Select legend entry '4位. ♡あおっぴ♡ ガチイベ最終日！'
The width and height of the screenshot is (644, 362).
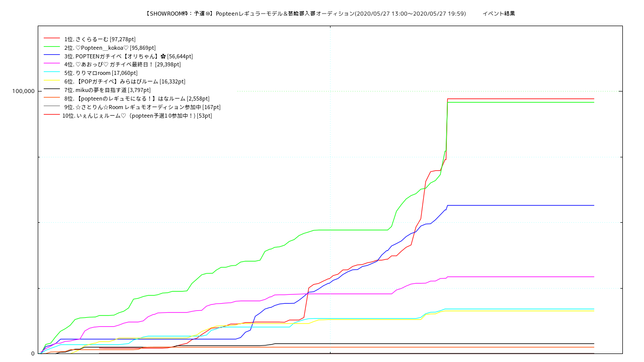122,64
